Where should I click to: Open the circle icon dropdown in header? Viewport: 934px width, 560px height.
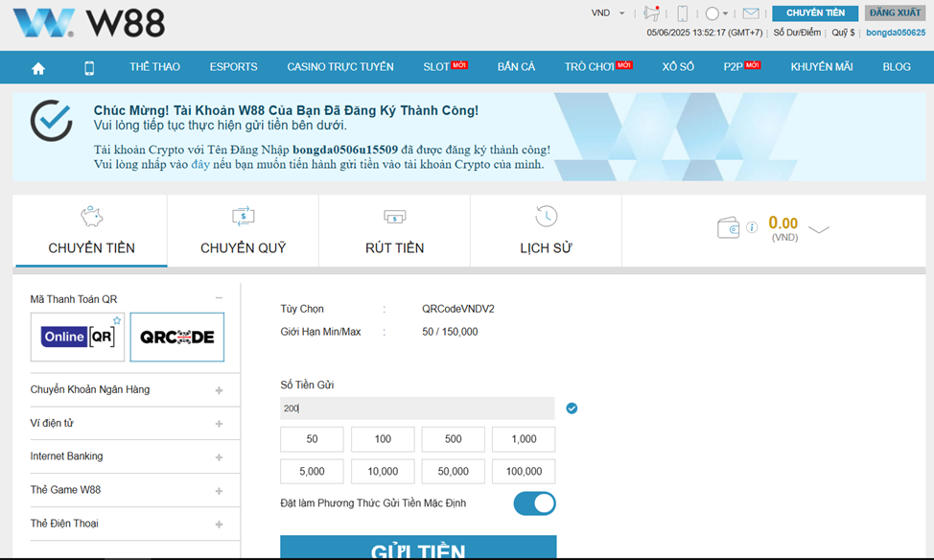[716, 13]
